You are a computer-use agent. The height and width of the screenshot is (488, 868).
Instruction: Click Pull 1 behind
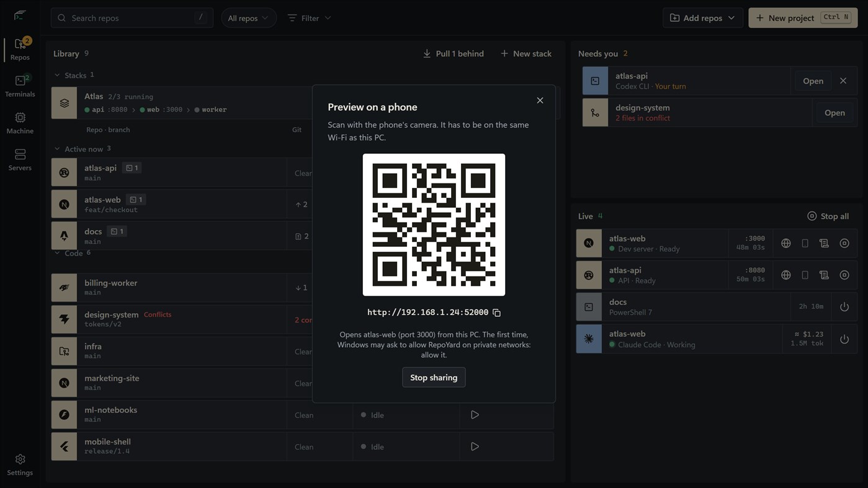pos(453,53)
